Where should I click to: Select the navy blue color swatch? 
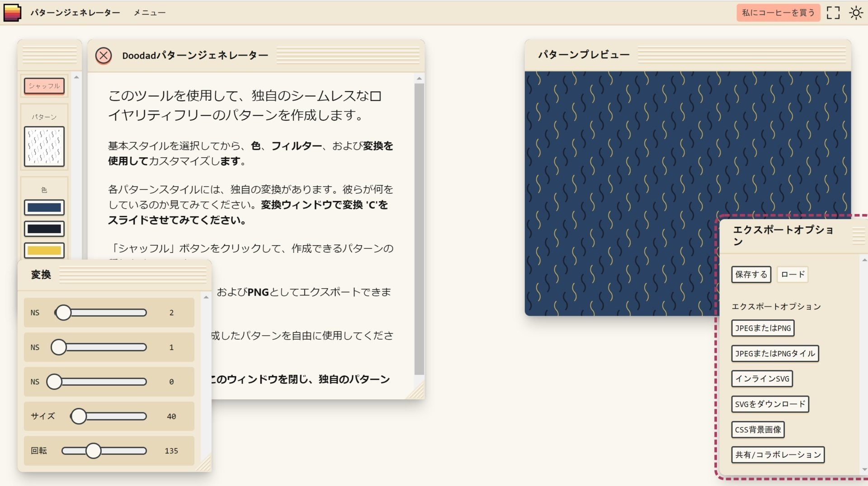44,207
